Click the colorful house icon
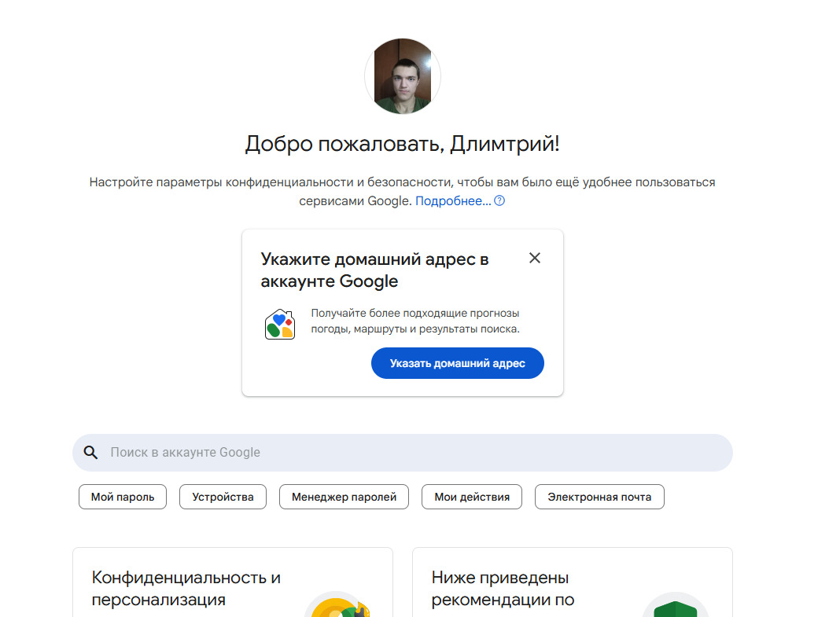Screen dimensions: 840x617 coord(280,325)
